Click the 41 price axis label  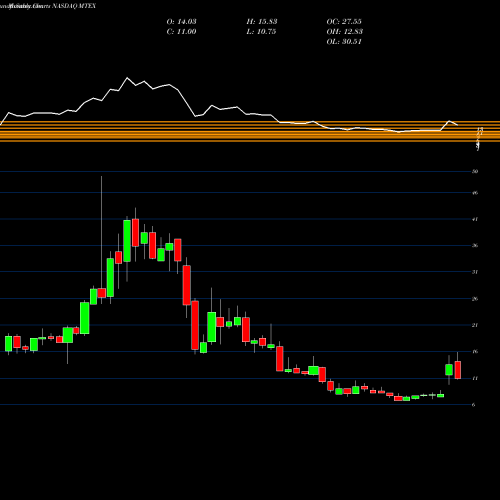[475, 219]
